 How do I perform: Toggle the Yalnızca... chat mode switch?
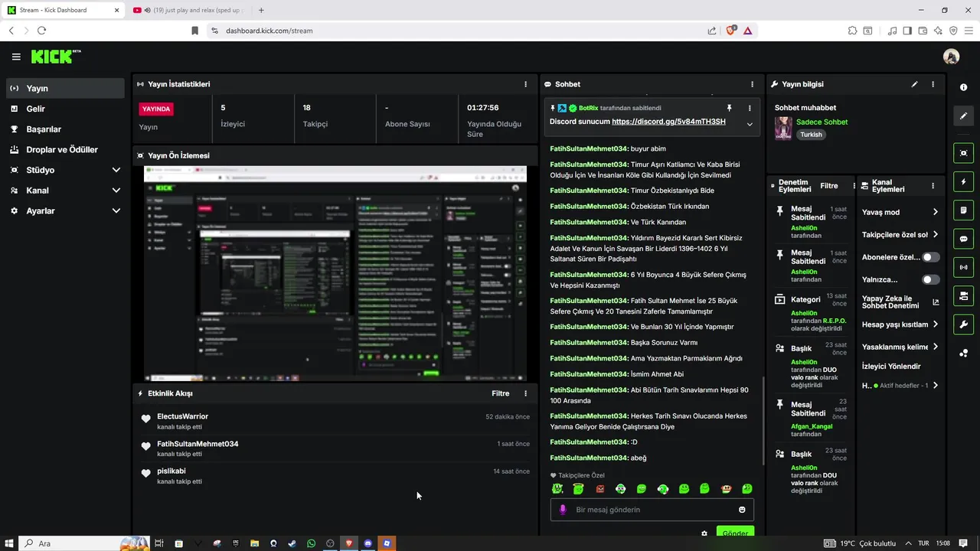(930, 279)
